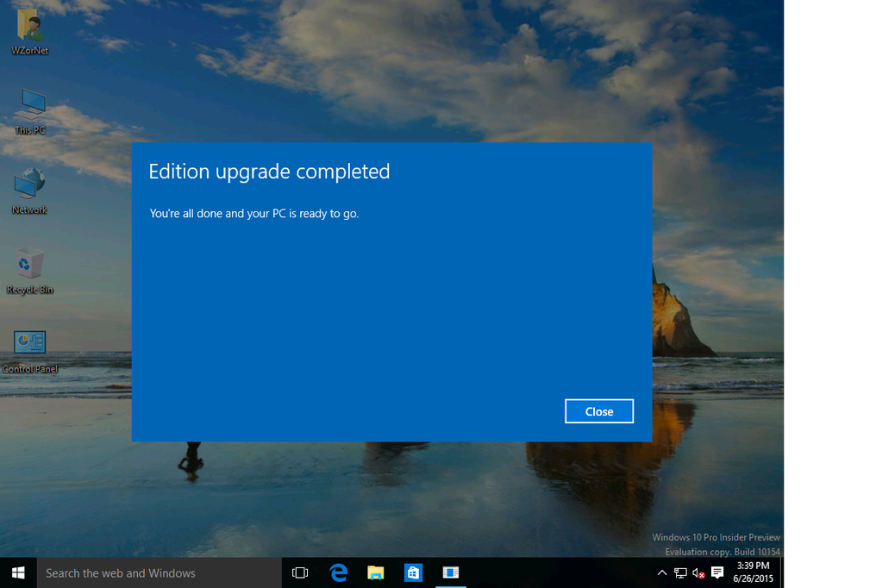Select the Recycle Bin desktop icon
The image size is (882, 588).
30,271
